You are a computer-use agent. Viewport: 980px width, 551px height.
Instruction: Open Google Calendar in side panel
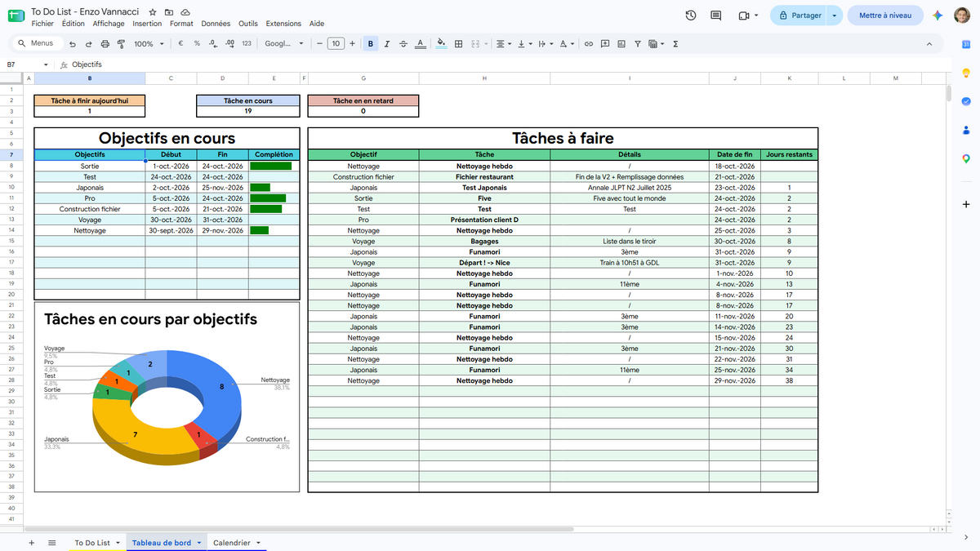pyautogui.click(x=965, y=44)
